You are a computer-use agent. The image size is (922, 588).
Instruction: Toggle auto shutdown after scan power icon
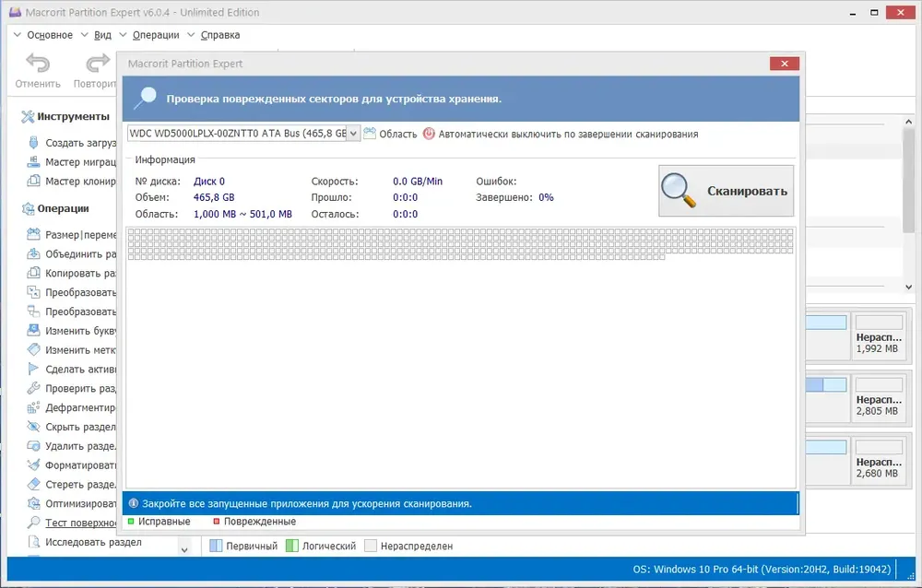point(429,134)
